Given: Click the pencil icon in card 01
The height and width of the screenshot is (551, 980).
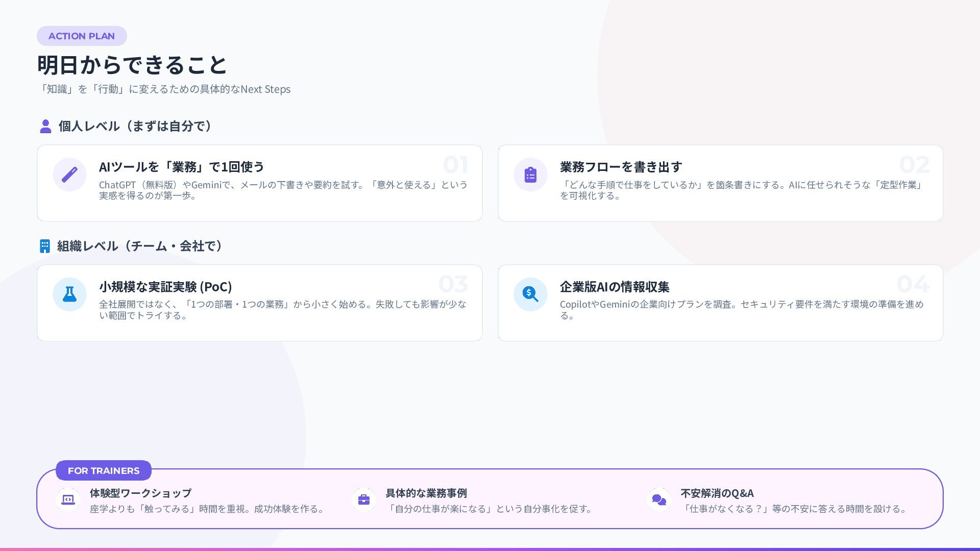Looking at the screenshot, I should (69, 174).
